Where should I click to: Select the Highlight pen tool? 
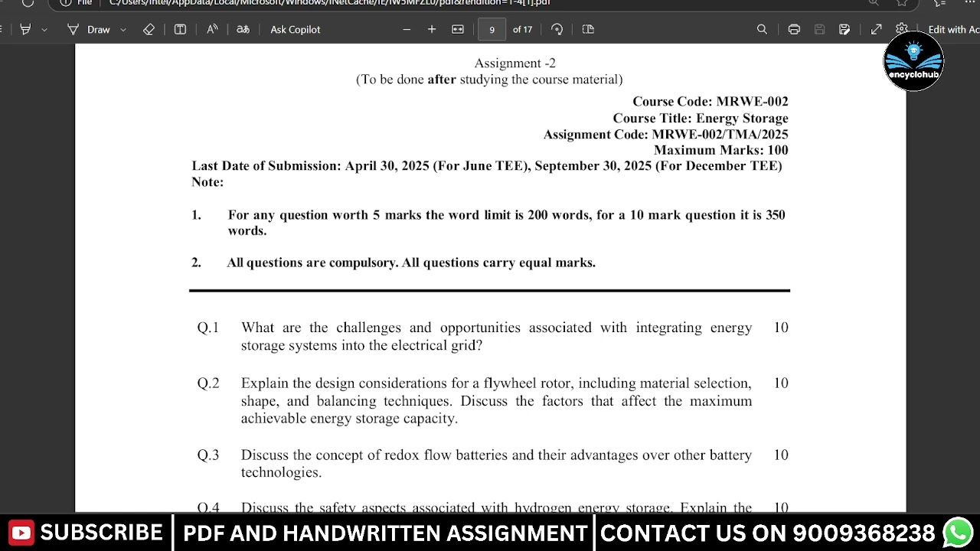coord(25,29)
